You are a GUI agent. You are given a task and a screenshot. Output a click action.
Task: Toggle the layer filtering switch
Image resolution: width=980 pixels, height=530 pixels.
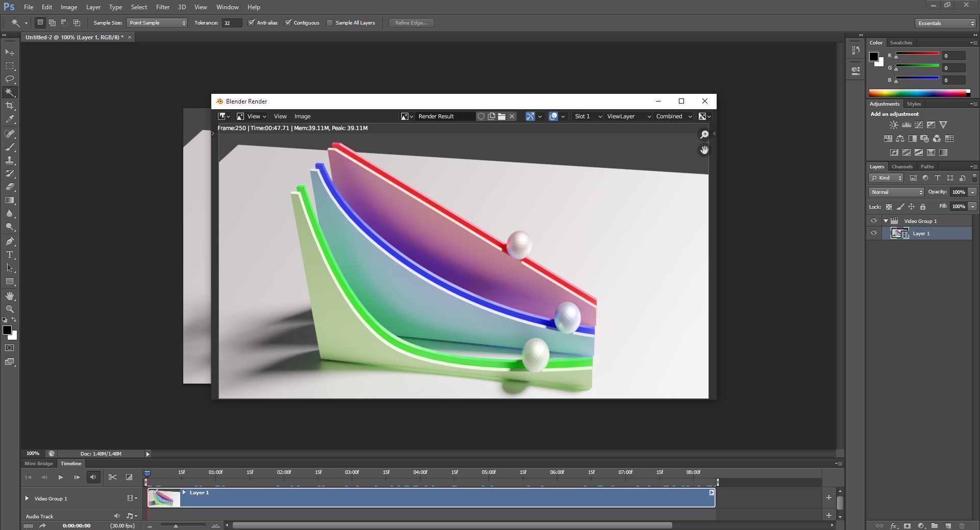974,178
